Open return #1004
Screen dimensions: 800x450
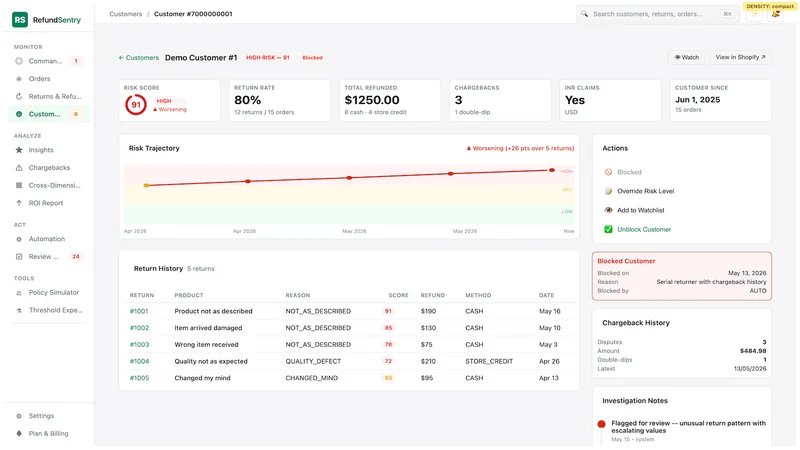click(x=139, y=362)
